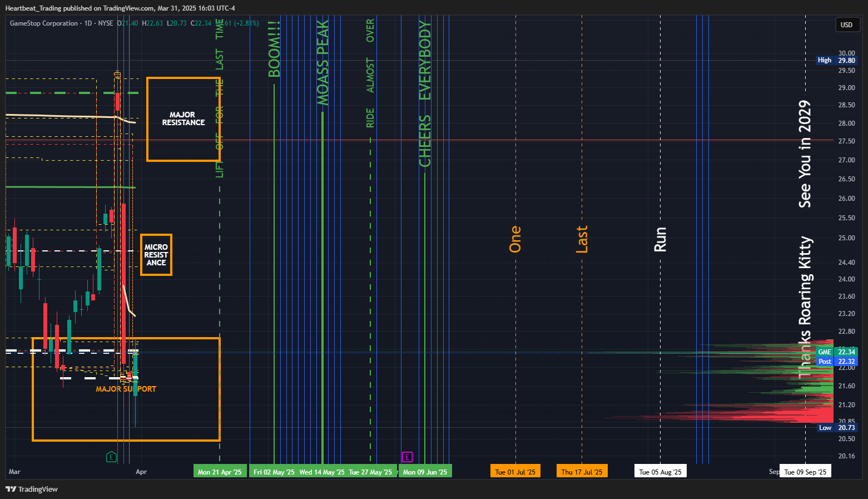868x499 pixels.
Task: Open the USD currency selector
Action: click(846, 24)
